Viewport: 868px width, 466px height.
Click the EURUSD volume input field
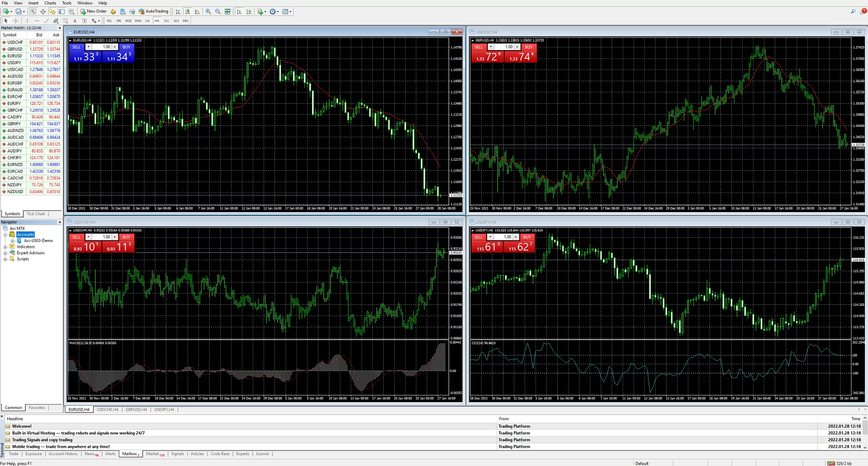point(102,47)
